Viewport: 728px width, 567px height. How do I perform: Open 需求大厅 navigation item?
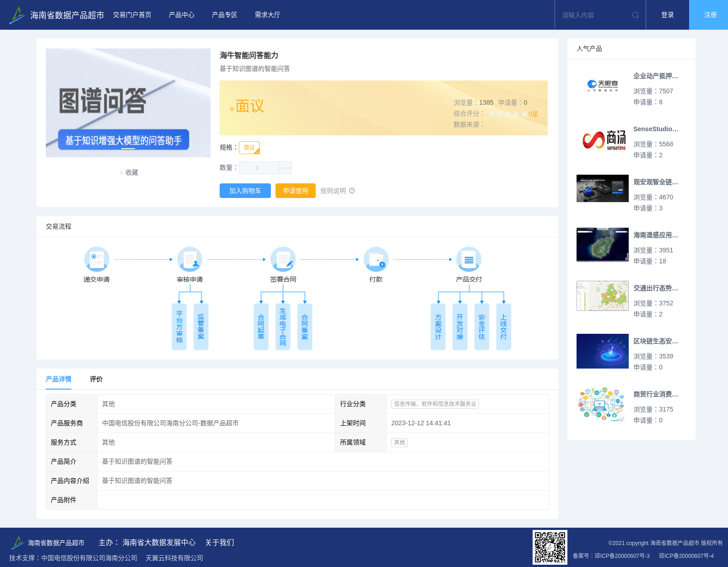click(268, 15)
